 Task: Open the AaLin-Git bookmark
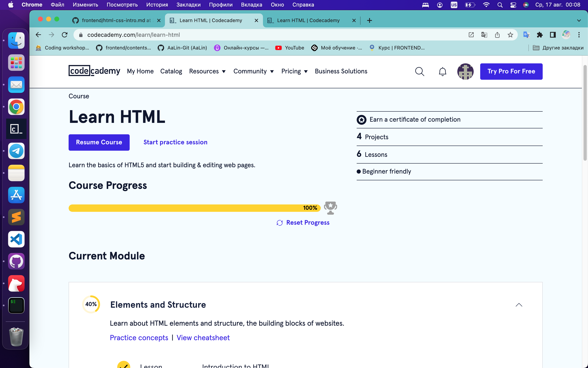point(182,48)
